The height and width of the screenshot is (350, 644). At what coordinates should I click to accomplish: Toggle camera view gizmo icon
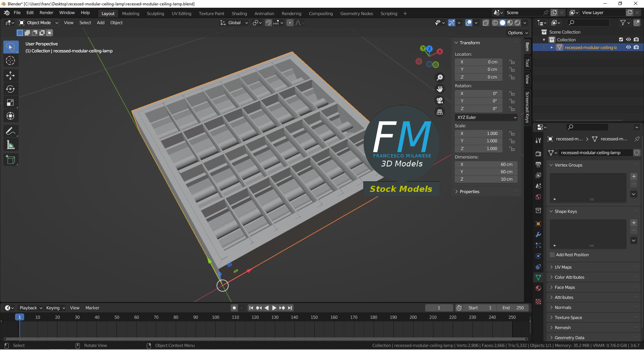439,100
